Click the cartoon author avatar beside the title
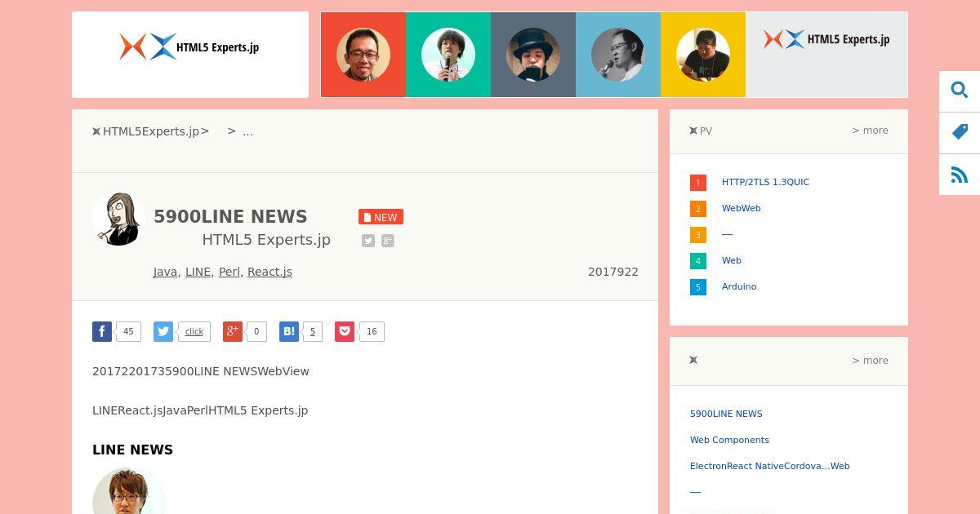The width and height of the screenshot is (980, 514). [x=118, y=219]
